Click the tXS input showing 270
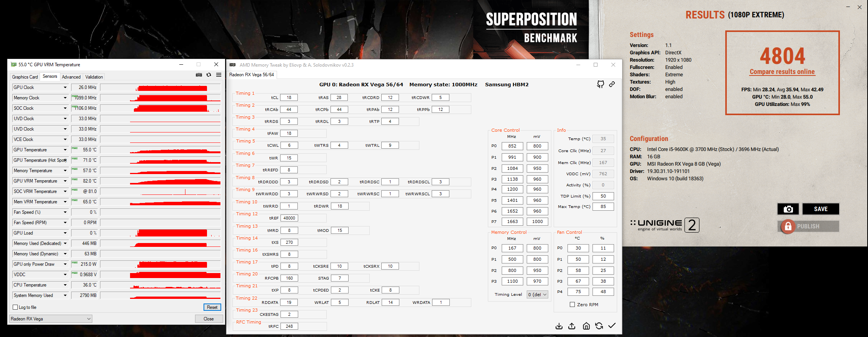 click(x=289, y=242)
